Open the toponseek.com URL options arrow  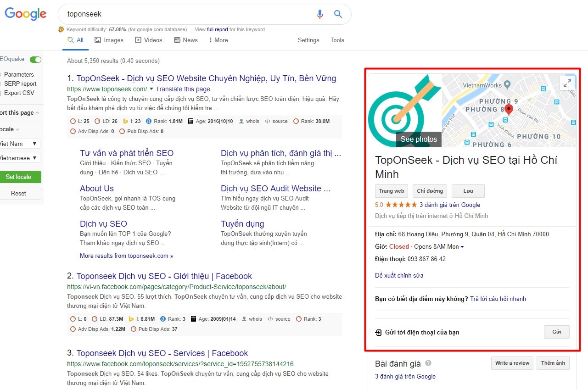point(151,89)
